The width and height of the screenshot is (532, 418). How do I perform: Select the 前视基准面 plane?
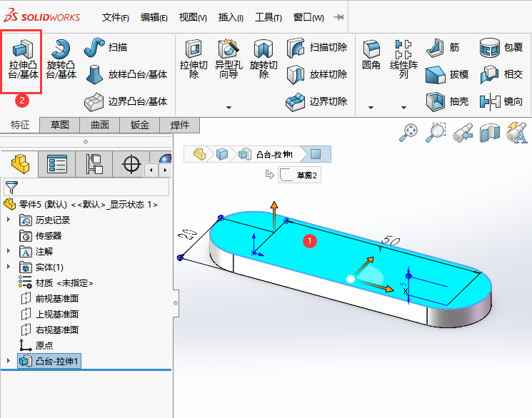click(49, 298)
